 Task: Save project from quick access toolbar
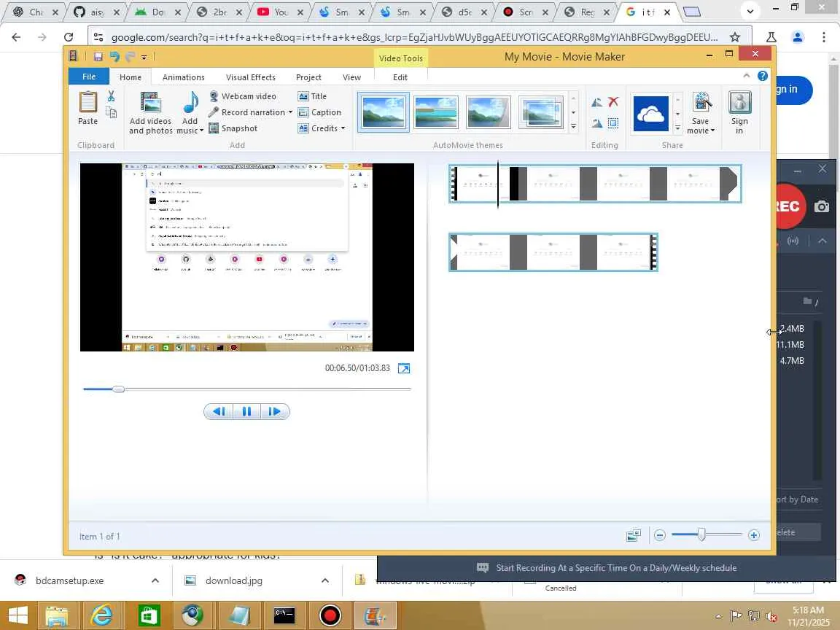(x=98, y=56)
